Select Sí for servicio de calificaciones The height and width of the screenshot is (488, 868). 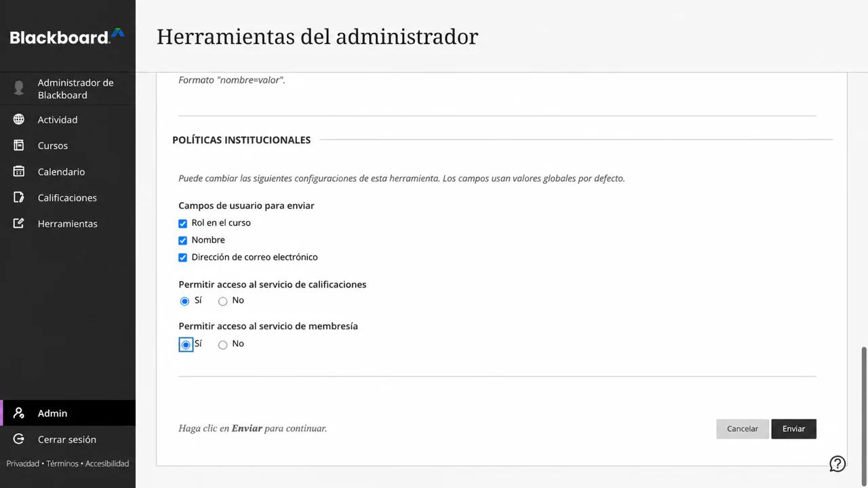(x=184, y=301)
